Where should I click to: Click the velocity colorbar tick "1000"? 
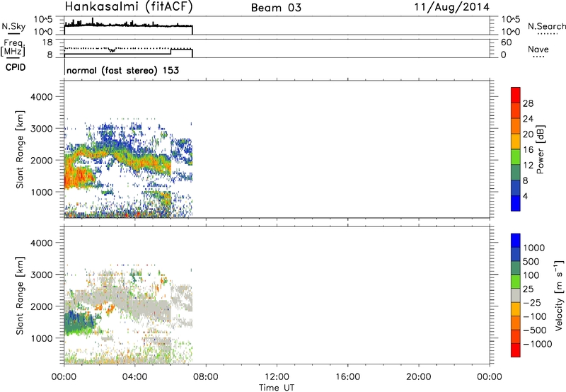[533, 248]
